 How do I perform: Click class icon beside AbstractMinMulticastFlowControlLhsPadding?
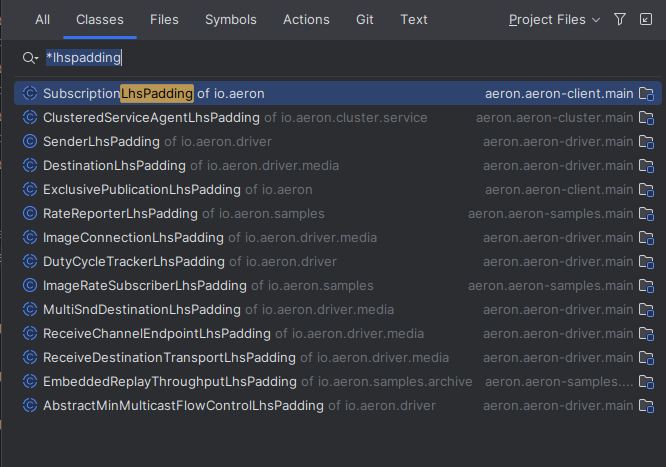pyautogui.click(x=30, y=405)
